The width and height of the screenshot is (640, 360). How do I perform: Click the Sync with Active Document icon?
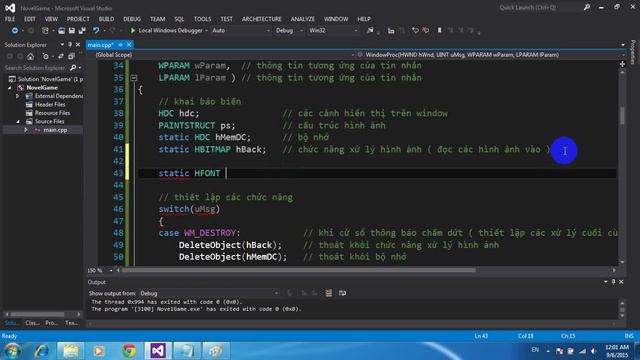[61, 56]
